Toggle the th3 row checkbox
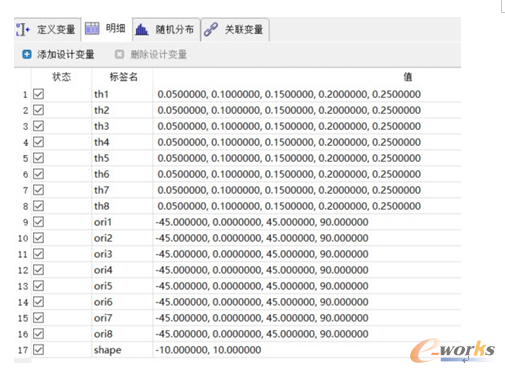This screenshot has height=373, width=505. click(x=38, y=126)
